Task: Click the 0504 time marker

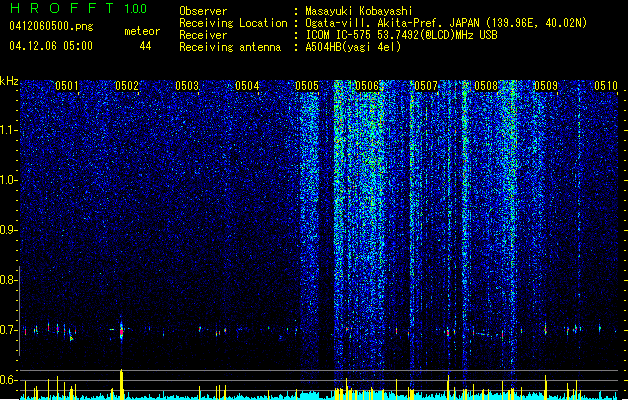Action: click(x=247, y=86)
